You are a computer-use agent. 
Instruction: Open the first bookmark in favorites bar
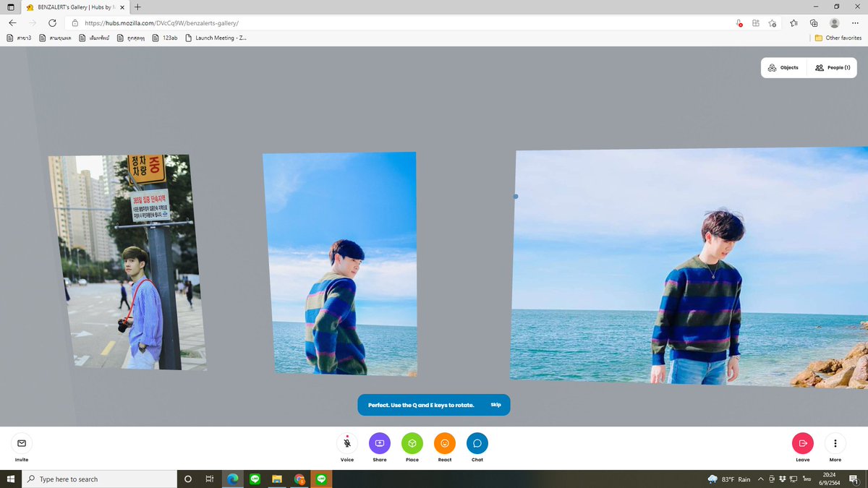point(19,38)
